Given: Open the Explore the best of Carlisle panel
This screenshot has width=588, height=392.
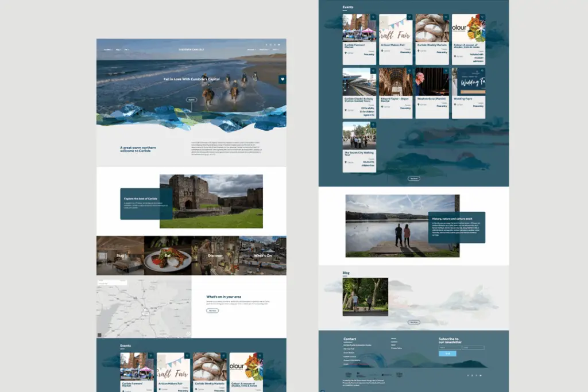Looking at the screenshot, I should [x=146, y=204].
